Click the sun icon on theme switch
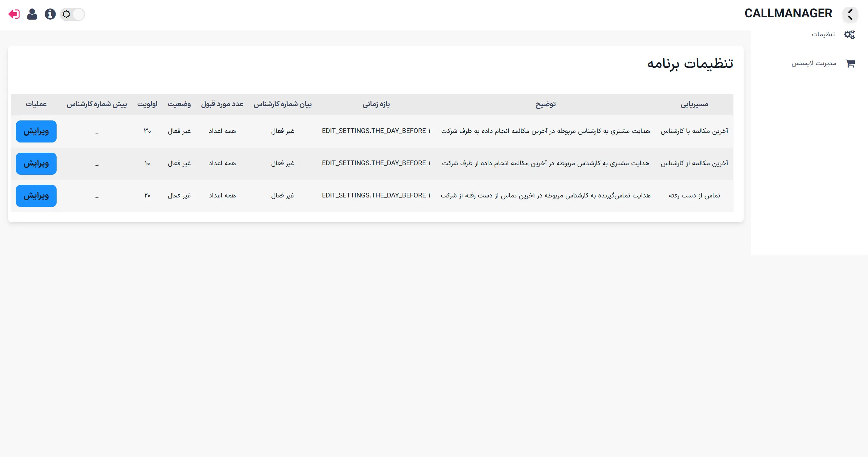The height and width of the screenshot is (457, 868). coord(66,14)
